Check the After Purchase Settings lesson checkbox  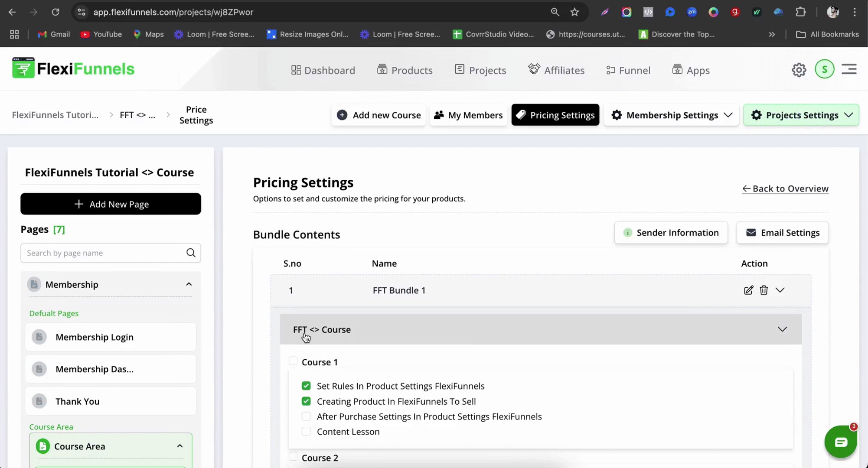click(306, 416)
